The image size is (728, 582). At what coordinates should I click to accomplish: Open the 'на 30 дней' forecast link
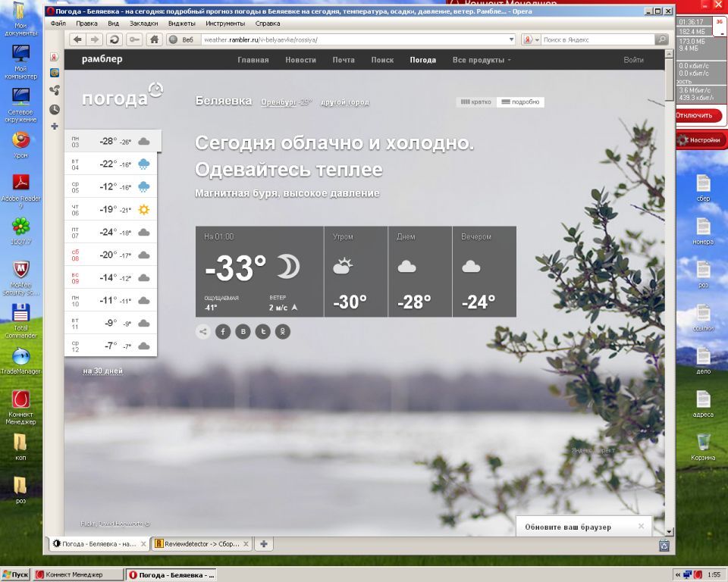click(x=103, y=371)
